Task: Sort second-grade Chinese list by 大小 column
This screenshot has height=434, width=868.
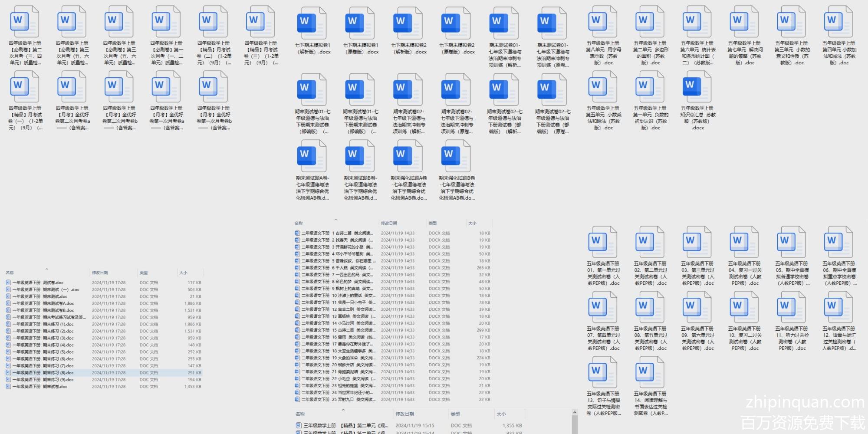Action: [x=473, y=224]
